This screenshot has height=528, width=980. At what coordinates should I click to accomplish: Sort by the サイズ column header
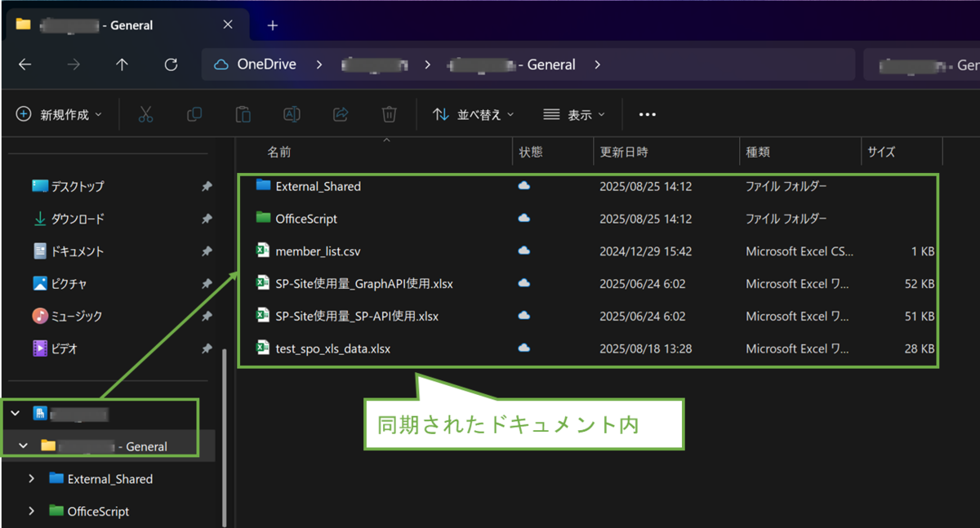click(x=882, y=152)
